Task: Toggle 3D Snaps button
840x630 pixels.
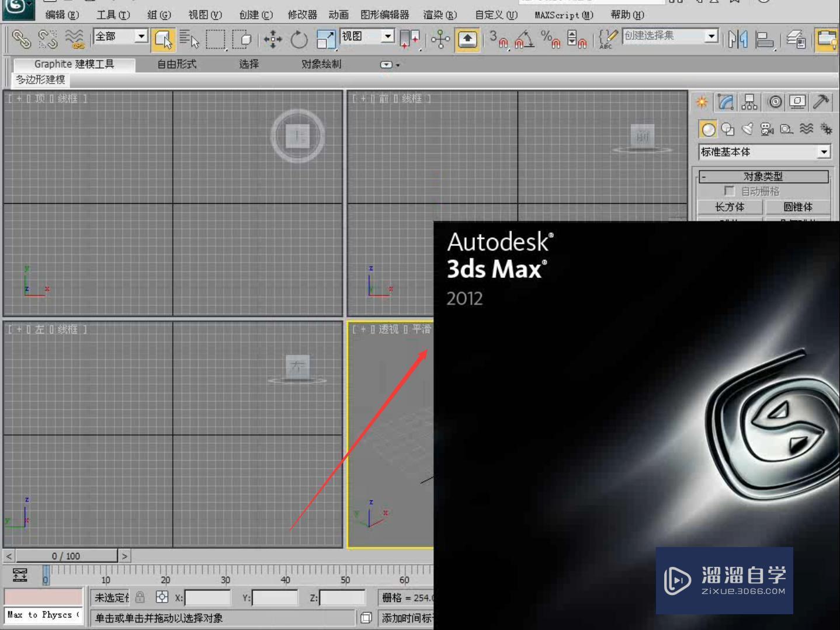Action: pyautogui.click(x=498, y=39)
